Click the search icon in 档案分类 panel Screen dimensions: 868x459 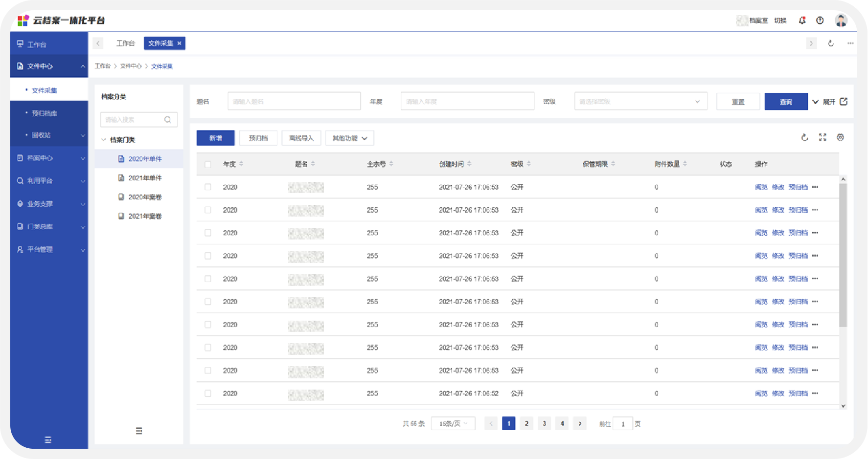pos(167,120)
